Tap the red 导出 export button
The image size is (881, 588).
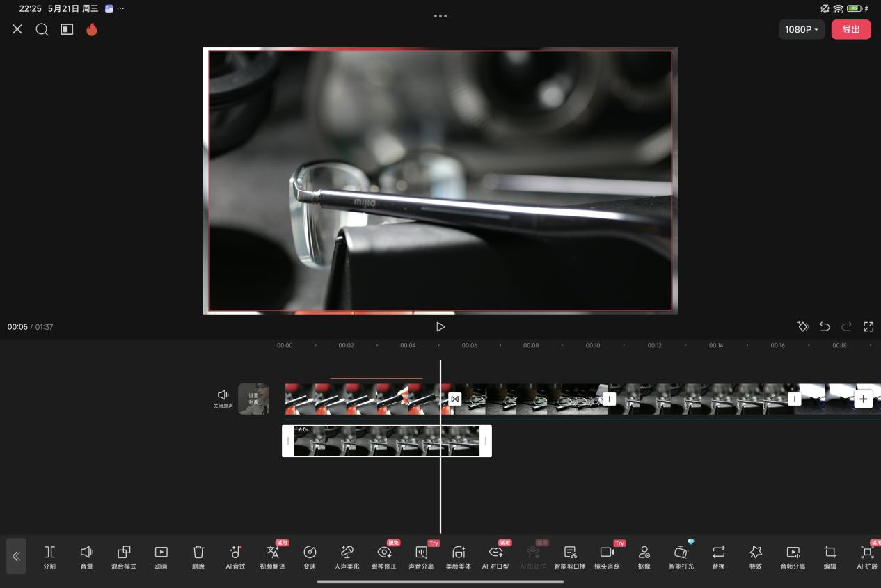point(851,29)
